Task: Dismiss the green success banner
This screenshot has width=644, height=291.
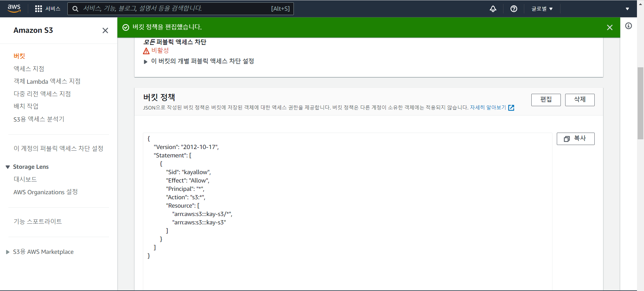Action: [609, 27]
